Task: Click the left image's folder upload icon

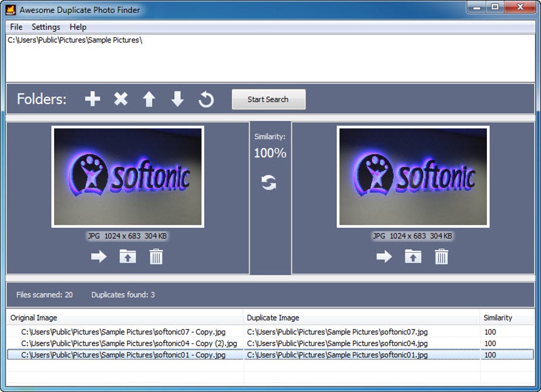Action: (128, 256)
